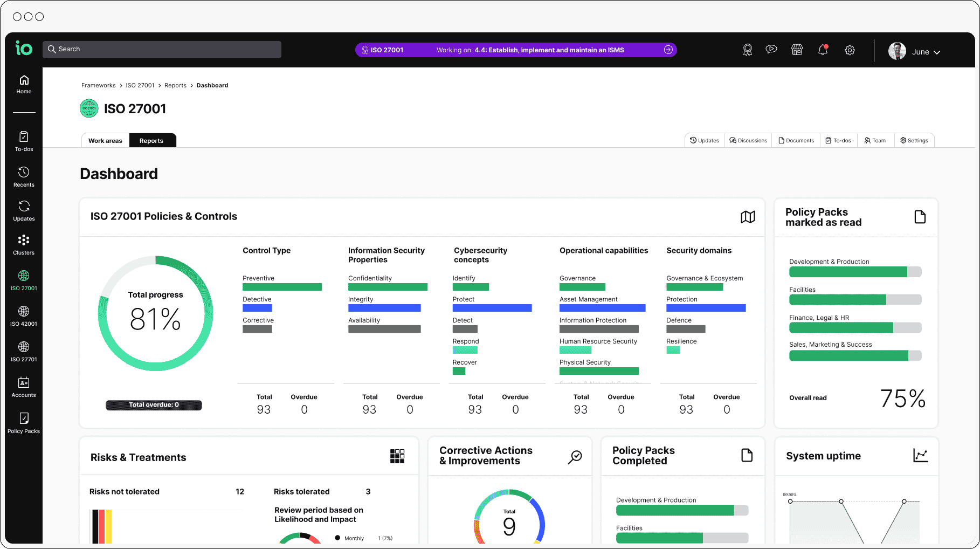The height and width of the screenshot is (549, 980).
Task: Select ISO 27701 framework in the sidebar
Action: (x=24, y=352)
